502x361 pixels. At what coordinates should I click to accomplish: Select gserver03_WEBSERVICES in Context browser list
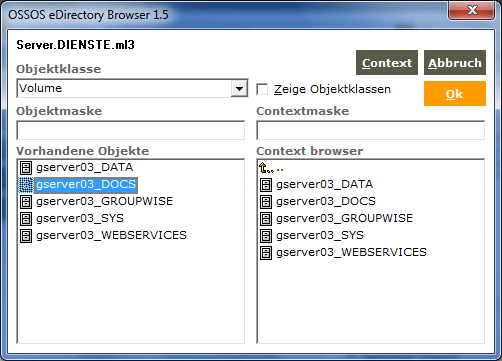click(x=351, y=252)
